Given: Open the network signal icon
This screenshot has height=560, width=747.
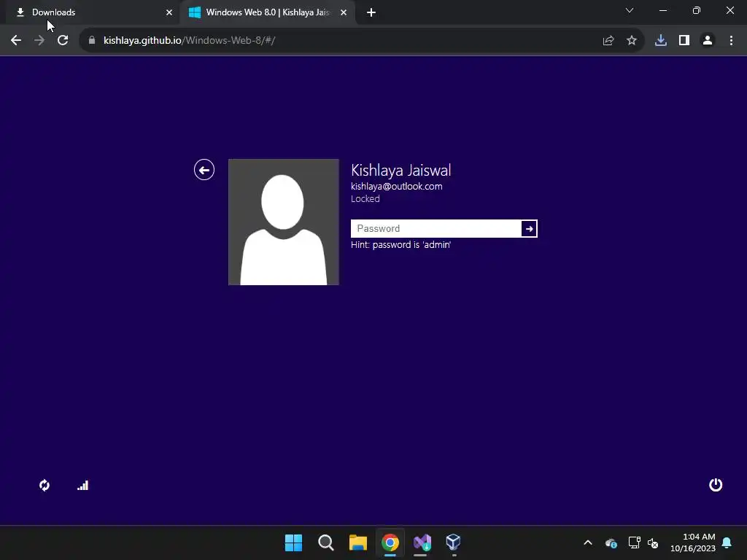Looking at the screenshot, I should tap(83, 485).
